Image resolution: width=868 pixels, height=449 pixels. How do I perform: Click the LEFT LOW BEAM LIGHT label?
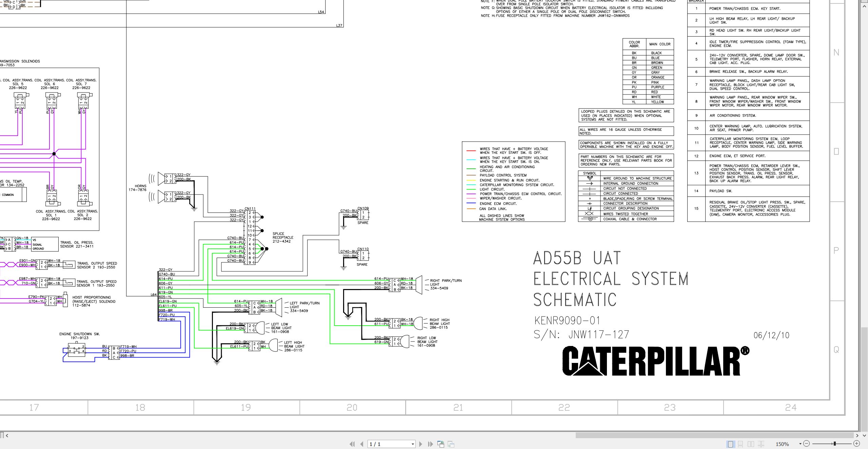[x=281, y=328]
